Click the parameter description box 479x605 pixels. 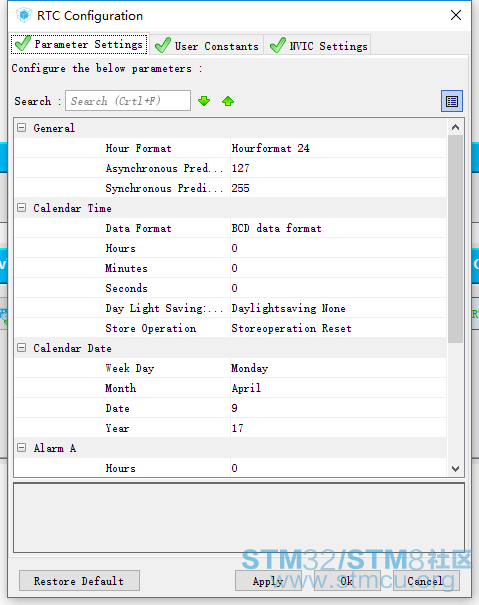(x=239, y=517)
